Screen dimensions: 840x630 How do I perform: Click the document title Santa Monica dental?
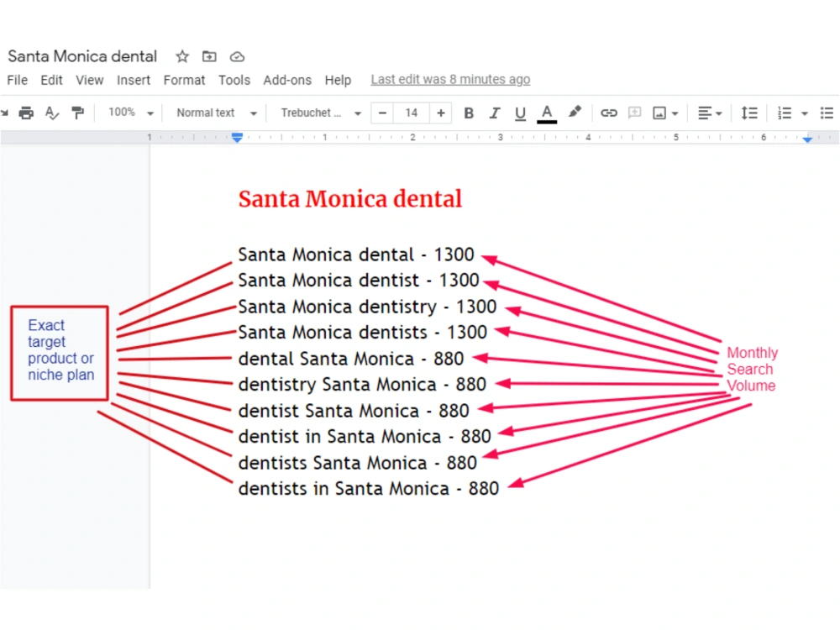[x=82, y=56]
